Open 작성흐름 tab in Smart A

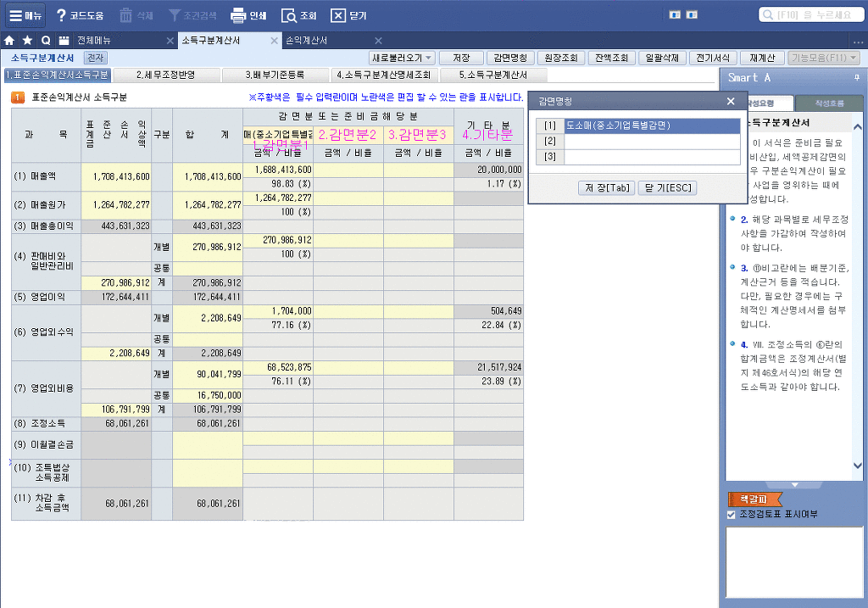click(x=829, y=103)
